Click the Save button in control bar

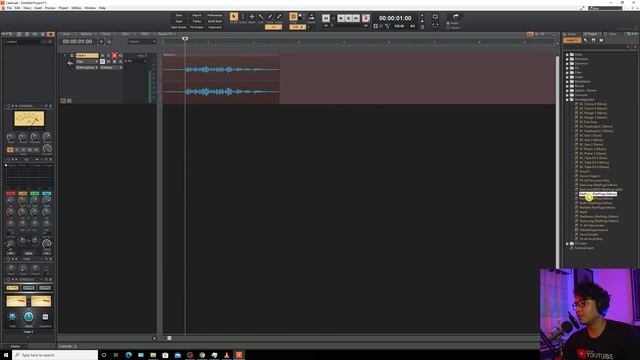[x=179, y=15]
